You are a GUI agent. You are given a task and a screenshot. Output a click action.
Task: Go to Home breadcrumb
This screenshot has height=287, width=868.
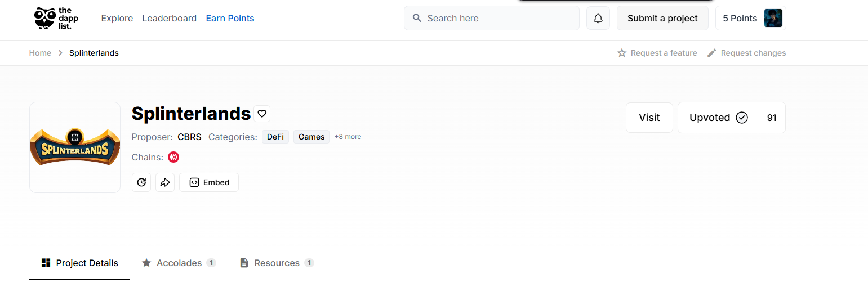(x=40, y=53)
